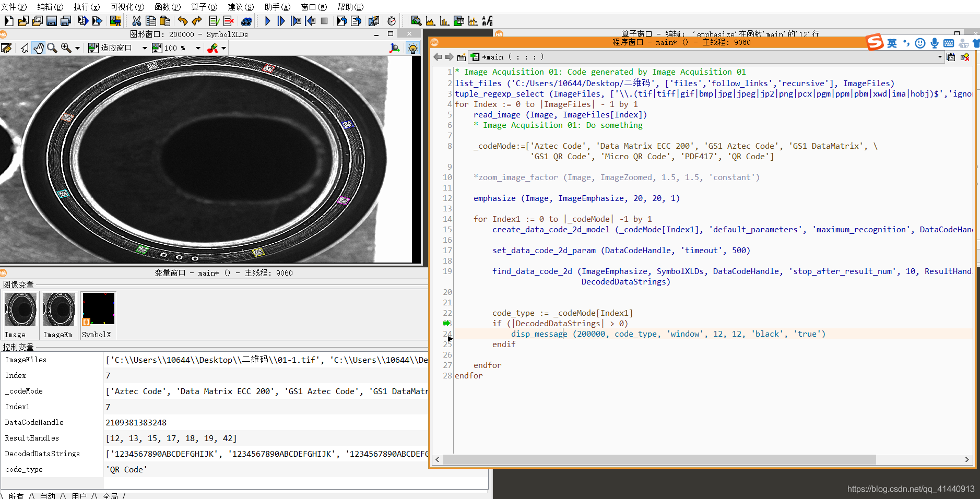Click the horizontal scrollbar of program window
980x499 pixels.
(x=659, y=460)
